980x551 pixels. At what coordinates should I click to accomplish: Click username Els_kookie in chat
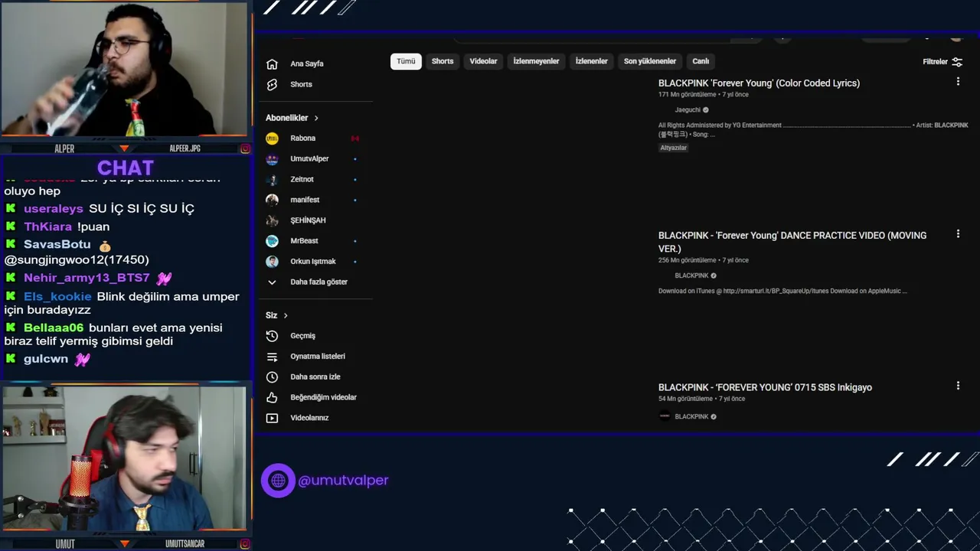[x=57, y=297]
